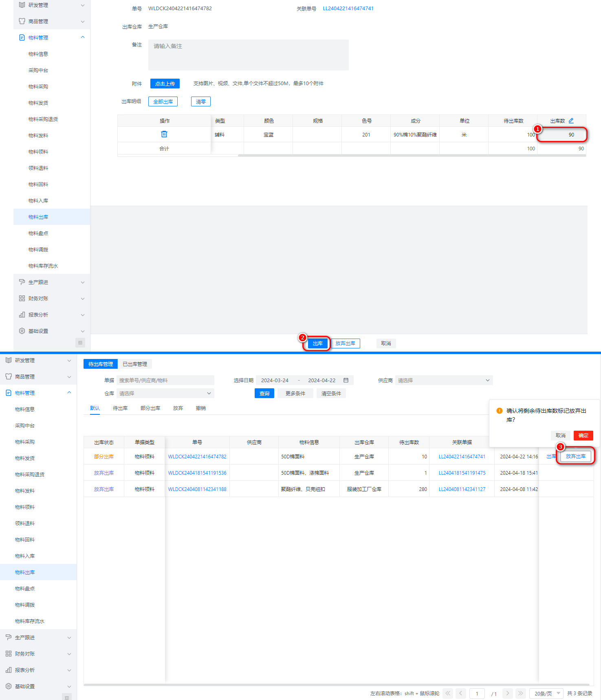Click the blue 出库 submit button
Image resolution: width=601 pixels, height=700 pixels.
[317, 343]
